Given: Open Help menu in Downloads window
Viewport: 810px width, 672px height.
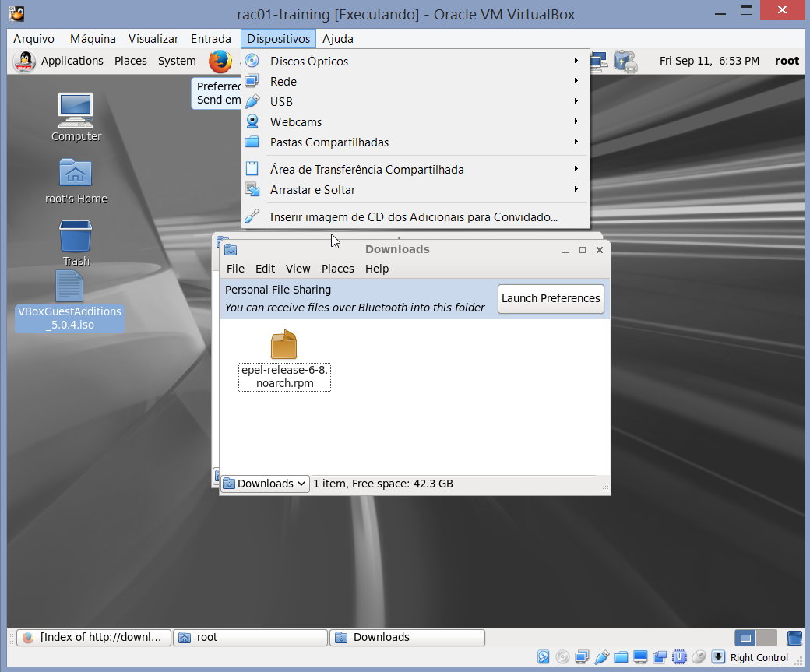Looking at the screenshot, I should 377,269.
